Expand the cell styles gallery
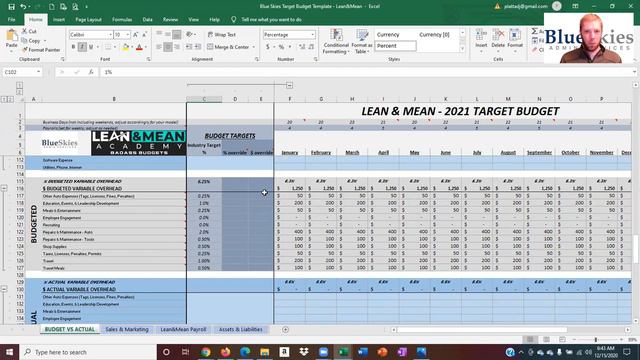Screen dimensions: 640x360 coord(462,49)
